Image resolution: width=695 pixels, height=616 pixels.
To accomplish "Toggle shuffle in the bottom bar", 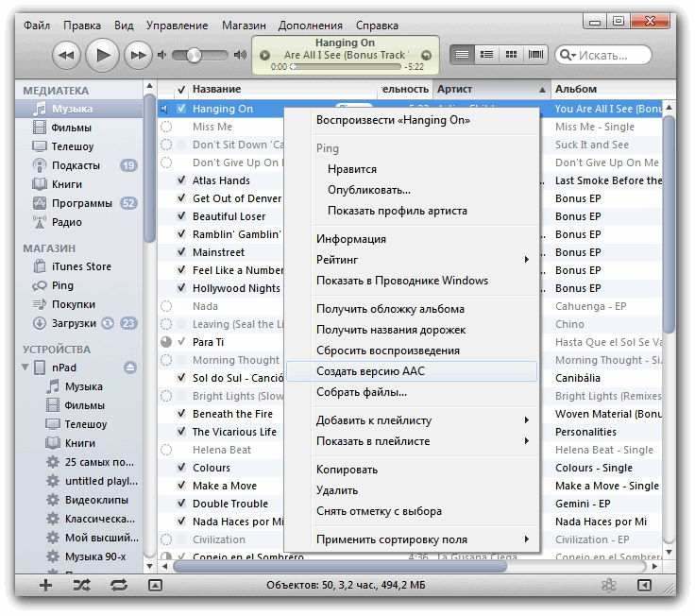I will pyautogui.click(x=82, y=586).
